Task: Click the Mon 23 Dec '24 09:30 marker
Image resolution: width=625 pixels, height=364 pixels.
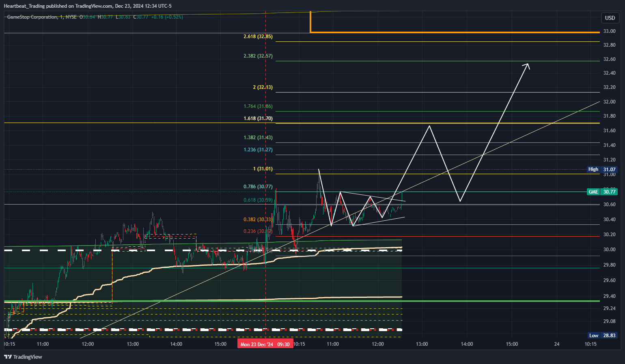Action: [x=265, y=344]
